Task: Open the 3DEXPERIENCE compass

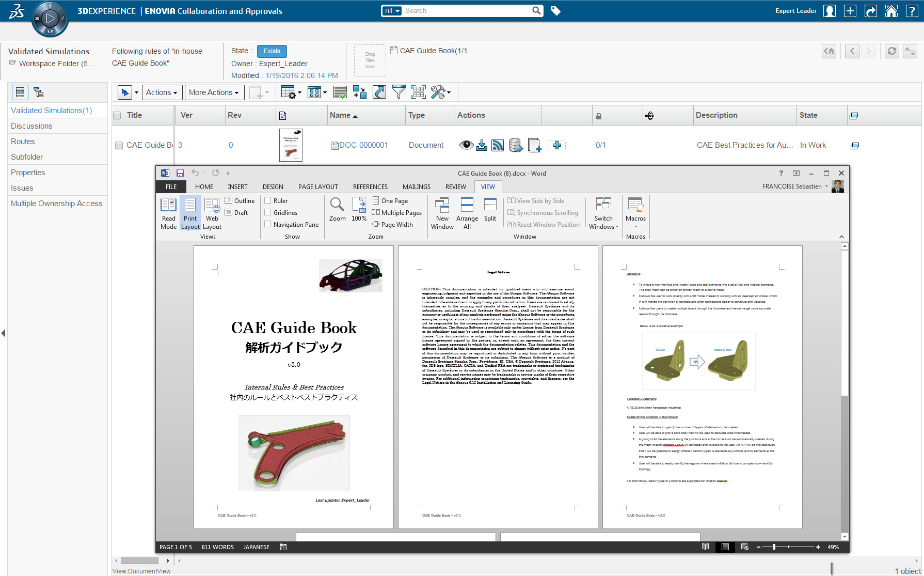Action: [50, 19]
